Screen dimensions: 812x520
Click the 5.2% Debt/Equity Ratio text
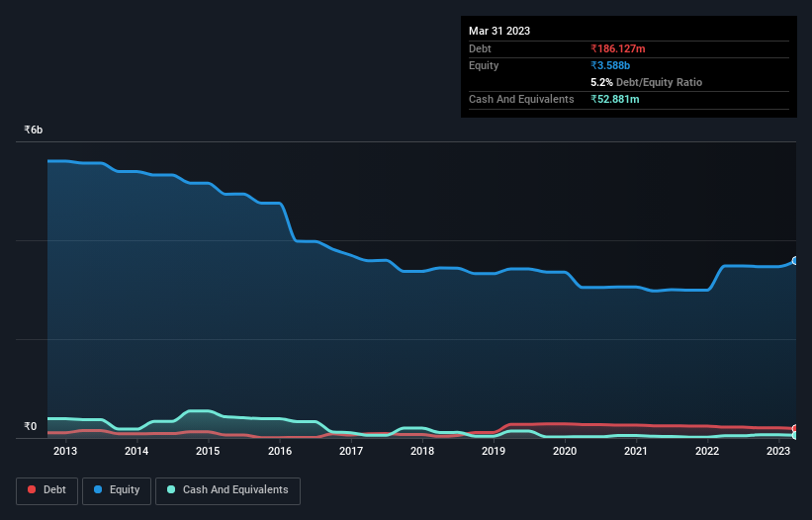pyautogui.click(x=646, y=82)
